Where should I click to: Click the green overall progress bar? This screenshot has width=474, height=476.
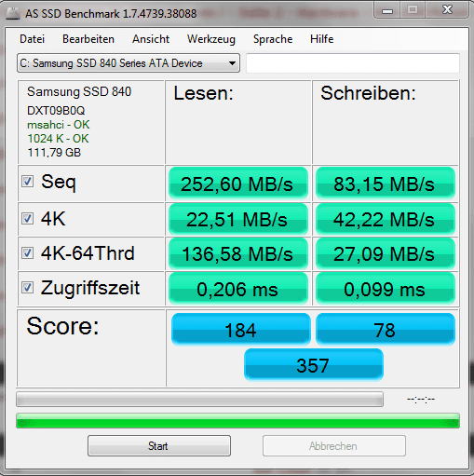click(x=237, y=421)
